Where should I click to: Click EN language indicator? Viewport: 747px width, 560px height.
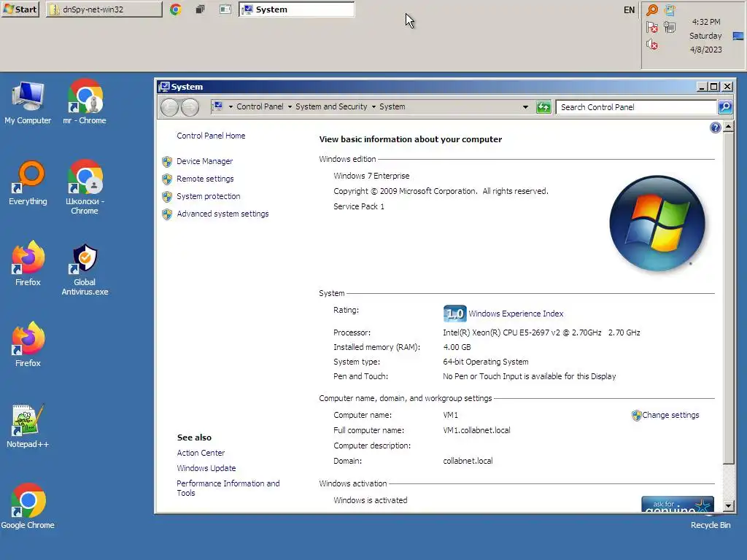[629, 9]
